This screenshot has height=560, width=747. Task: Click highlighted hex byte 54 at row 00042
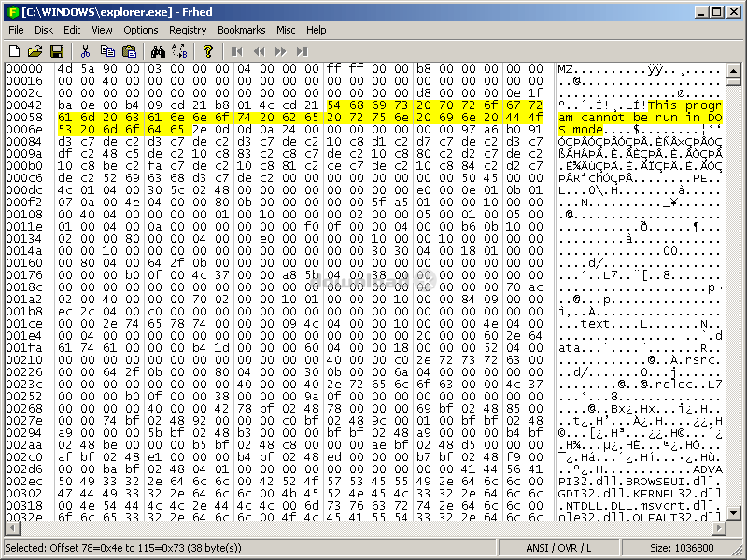(x=334, y=105)
